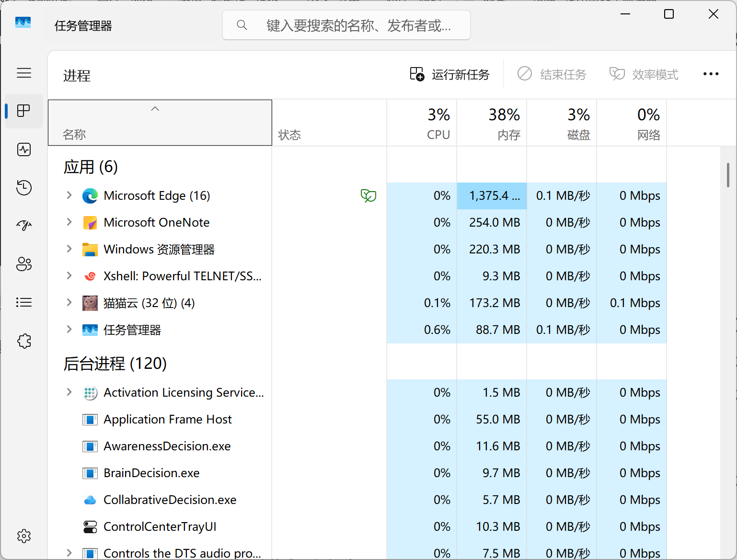This screenshot has width=737, height=560.
Task: Click the AwarenessDecision.exe icon
Action: click(x=90, y=446)
